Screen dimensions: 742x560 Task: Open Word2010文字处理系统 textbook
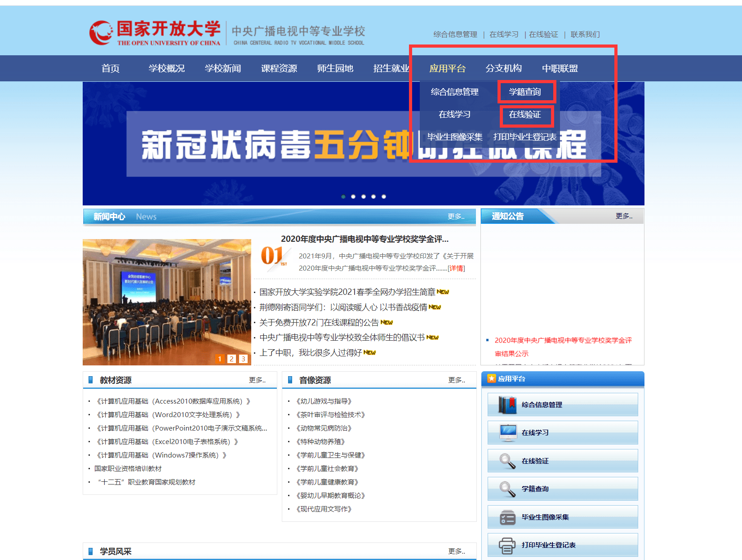coord(168,414)
